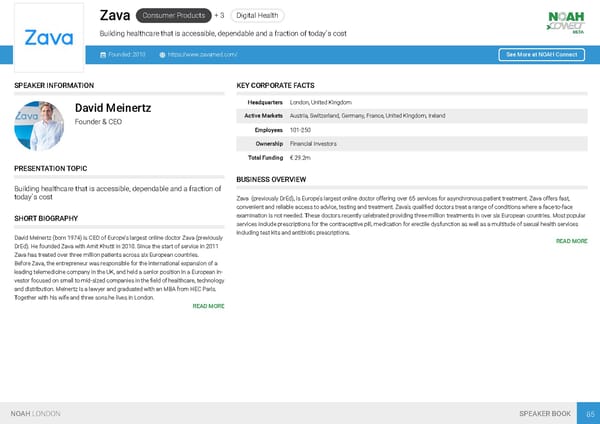Click the page number 65 box
Image resolution: width=600 pixels, height=424 pixels.
(590, 413)
